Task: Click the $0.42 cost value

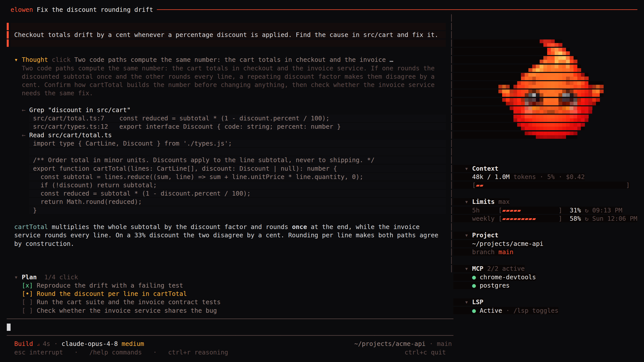Action: pos(575,177)
